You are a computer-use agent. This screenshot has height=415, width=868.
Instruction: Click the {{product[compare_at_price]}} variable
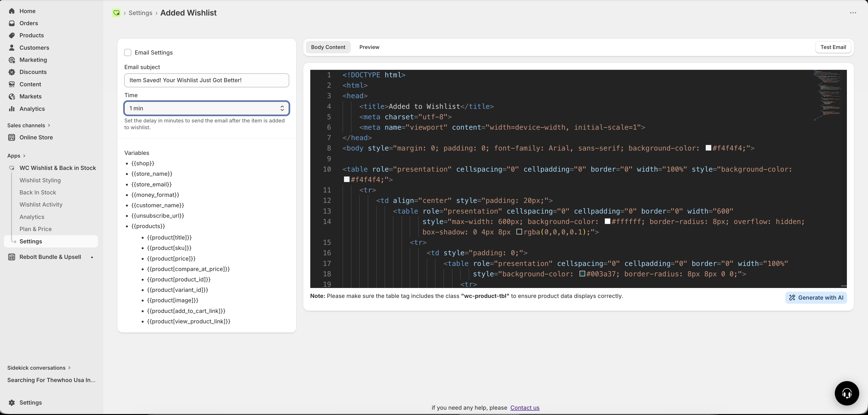[x=188, y=269]
